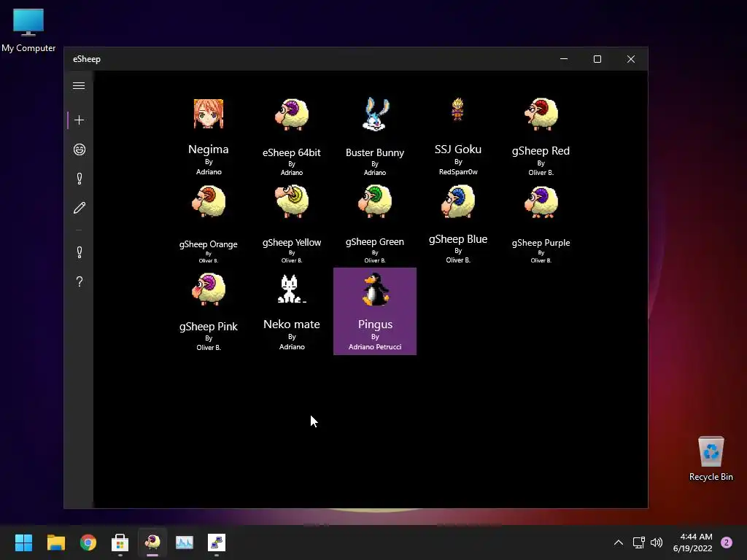The image size is (747, 560).
Task: Click the lower lightbulb sidebar icon
Action: coord(79,252)
